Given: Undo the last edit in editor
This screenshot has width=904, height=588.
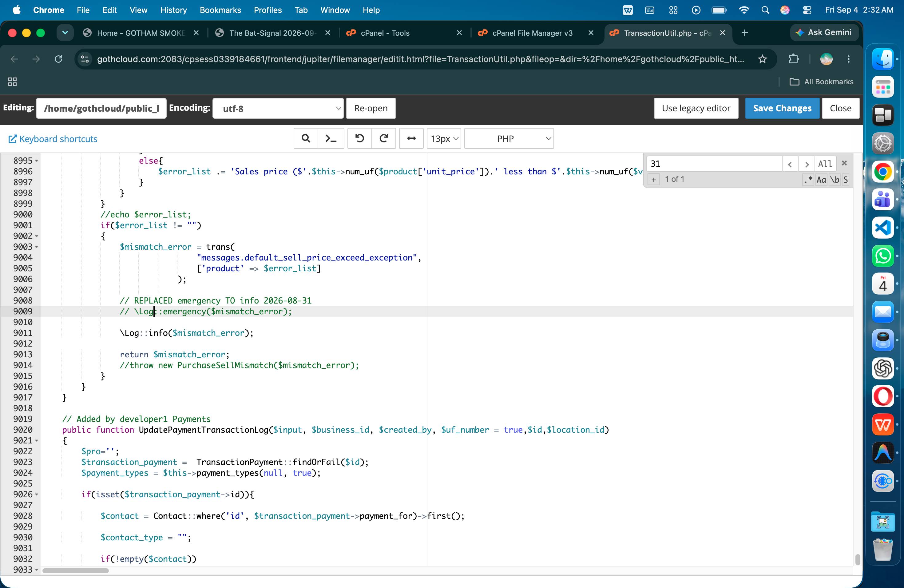Looking at the screenshot, I should click(x=359, y=139).
